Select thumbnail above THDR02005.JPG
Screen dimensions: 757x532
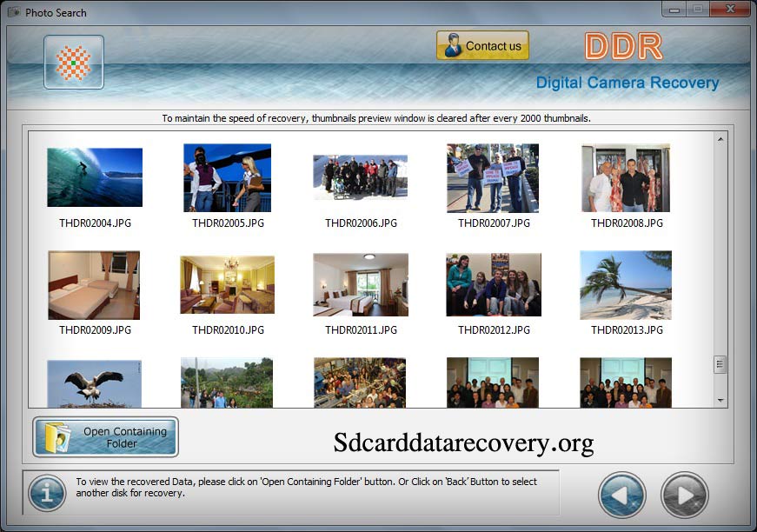click(228, 177)
